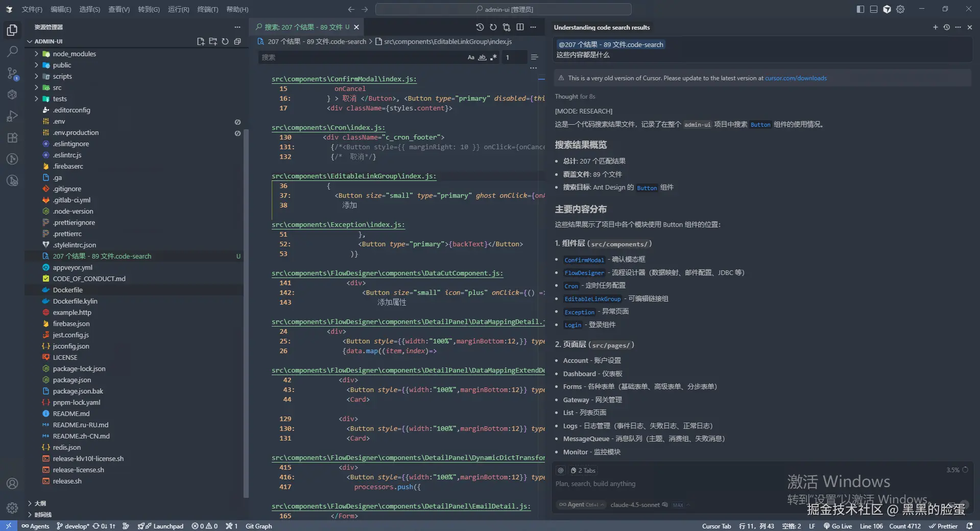Screen dimensions: 980x531
Task: Open the 编辑(E) menu
Action: click(x=61, y=9)
